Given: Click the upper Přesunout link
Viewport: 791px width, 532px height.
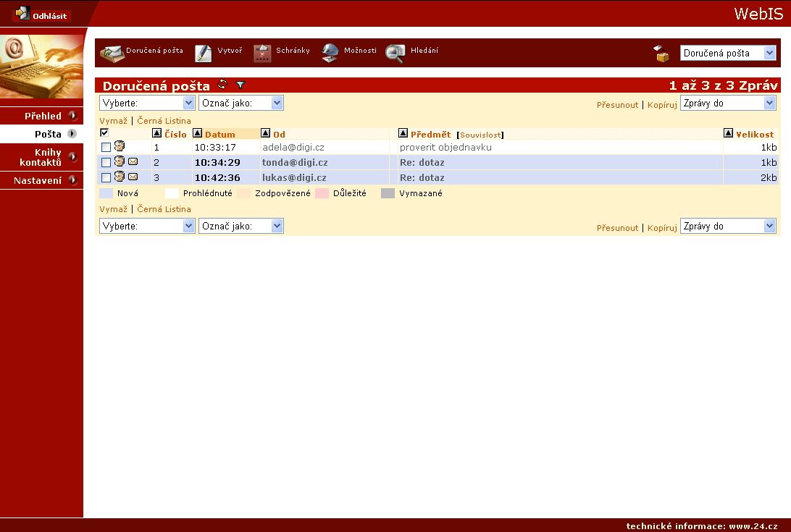Looking at the screenshot, I should pos(617,105).
